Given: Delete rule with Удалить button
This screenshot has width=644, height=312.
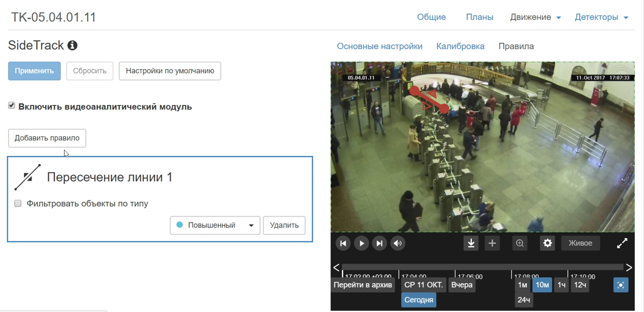Looking at the screenshot, I should 284,225.
